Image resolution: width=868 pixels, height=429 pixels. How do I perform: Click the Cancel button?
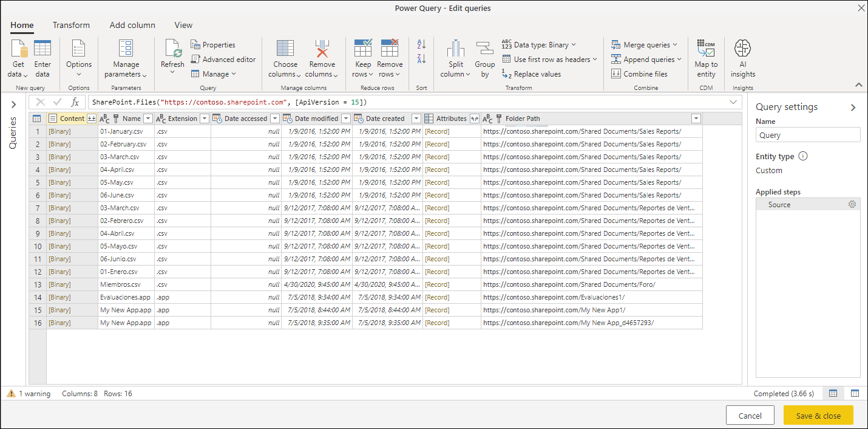[750, 416]
